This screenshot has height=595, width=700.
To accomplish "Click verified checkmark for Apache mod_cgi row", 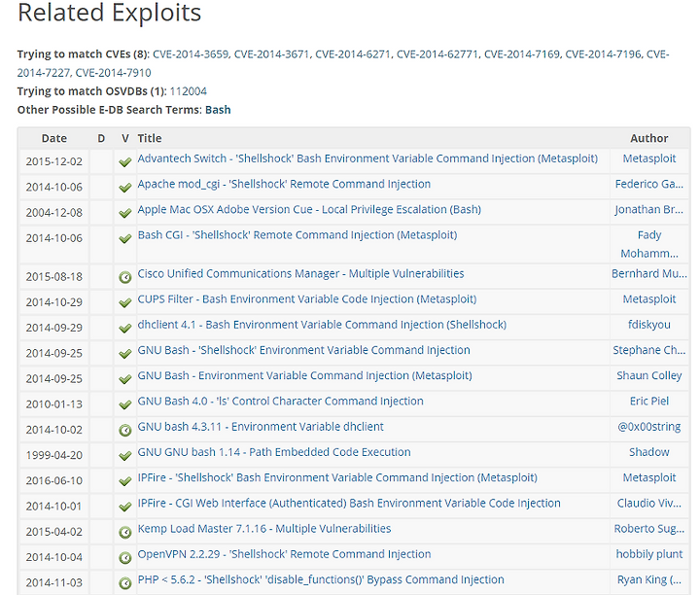I will (x=125, y=188).
